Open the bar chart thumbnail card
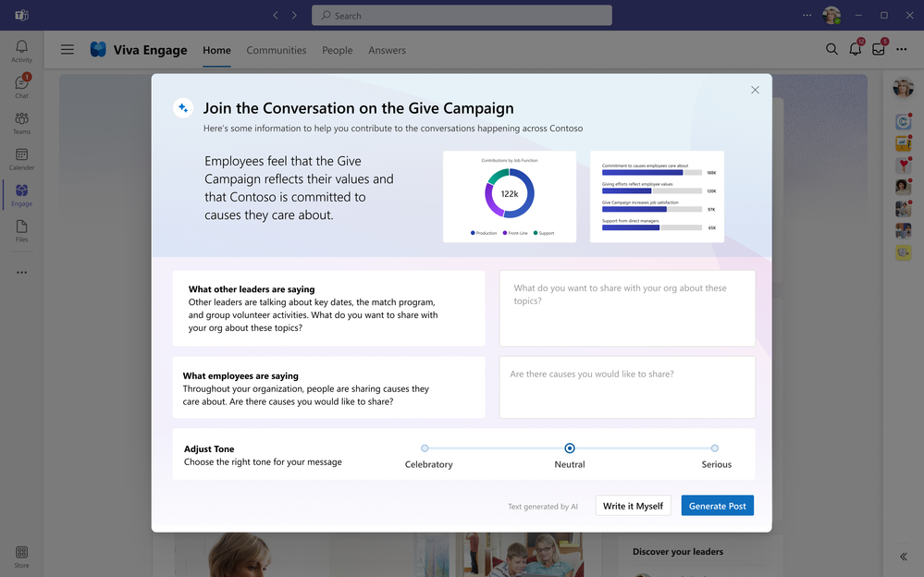Screen dimensions: 924x577 tap(657, 196)
